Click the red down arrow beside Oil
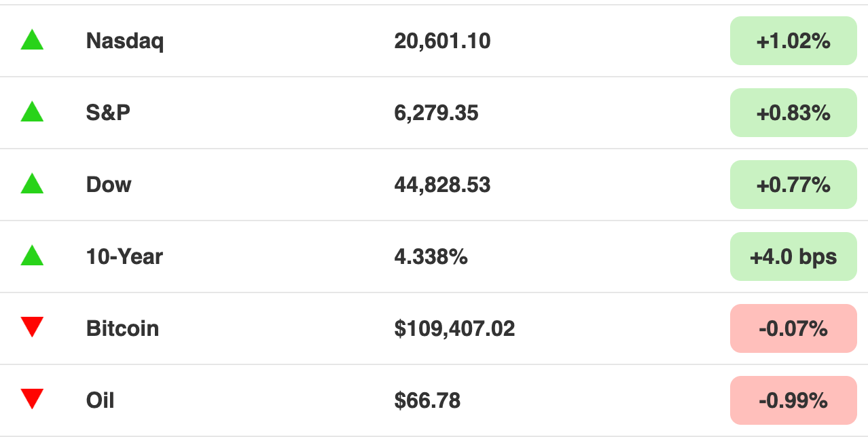This screenshot has width=868, height=437. [32, 399]
